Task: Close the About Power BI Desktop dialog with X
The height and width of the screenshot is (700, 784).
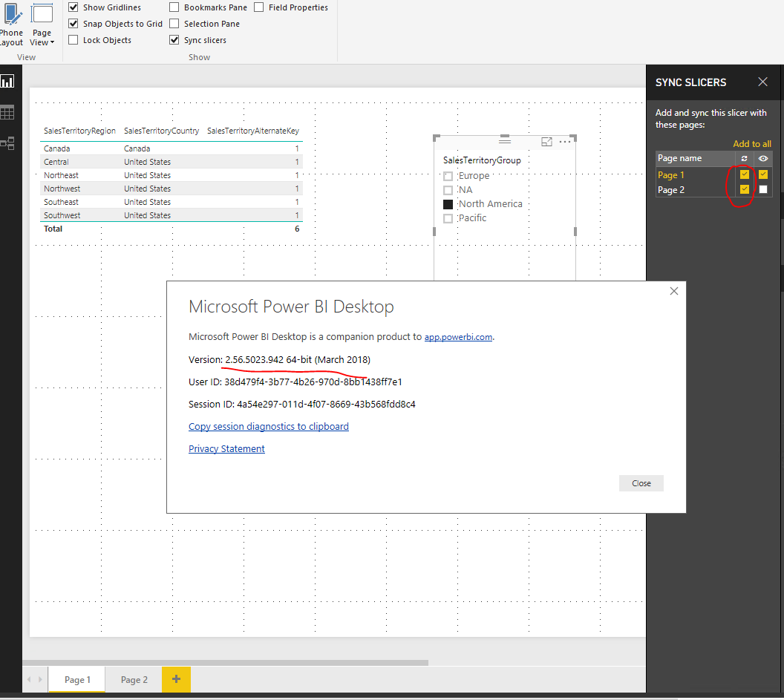Action: point(674,291)
